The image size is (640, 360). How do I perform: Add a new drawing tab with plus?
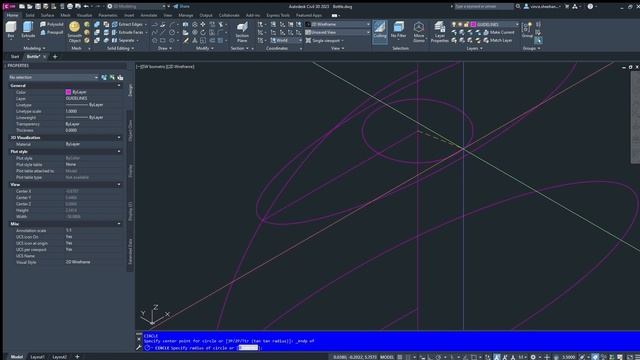point(55,57)
